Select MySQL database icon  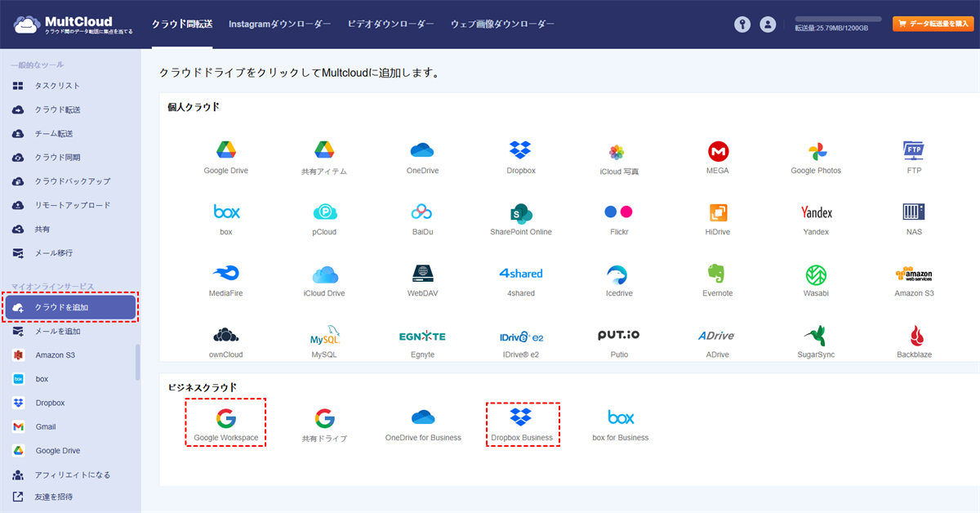[x=325, y=335]
